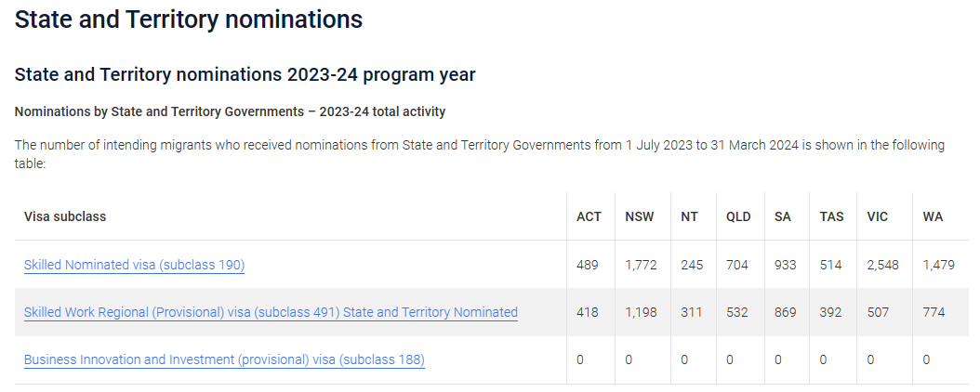Click the NT column header

[689, 216]
